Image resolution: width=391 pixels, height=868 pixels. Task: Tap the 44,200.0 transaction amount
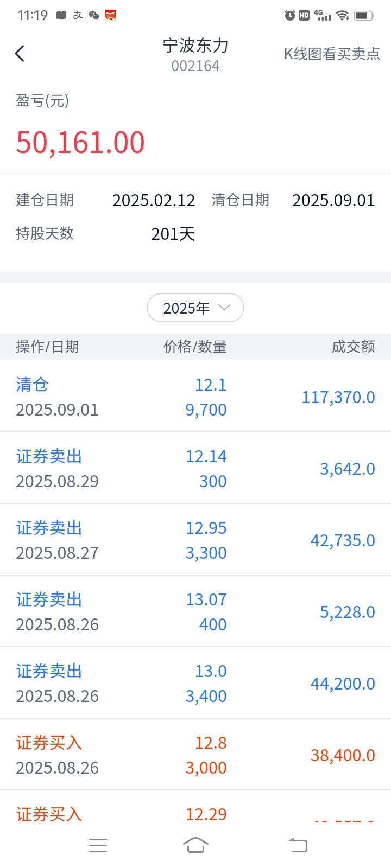point(343,684)
